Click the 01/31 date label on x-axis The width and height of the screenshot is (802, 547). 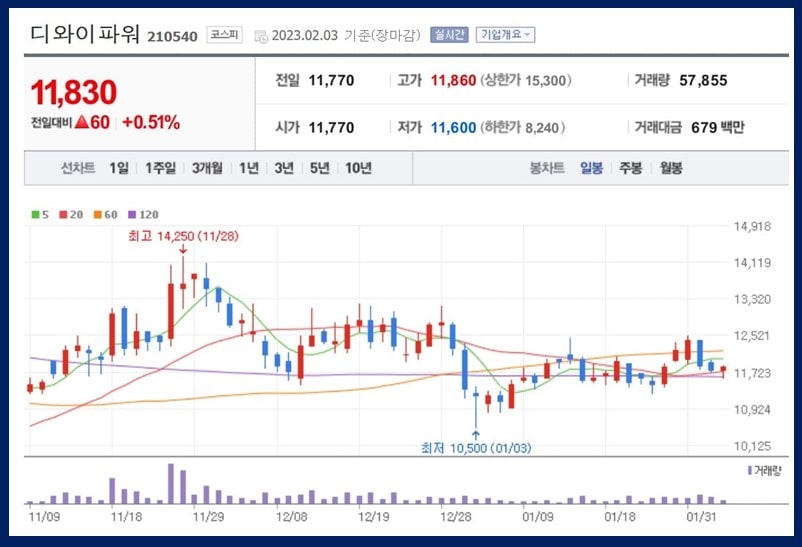point(701,517)
